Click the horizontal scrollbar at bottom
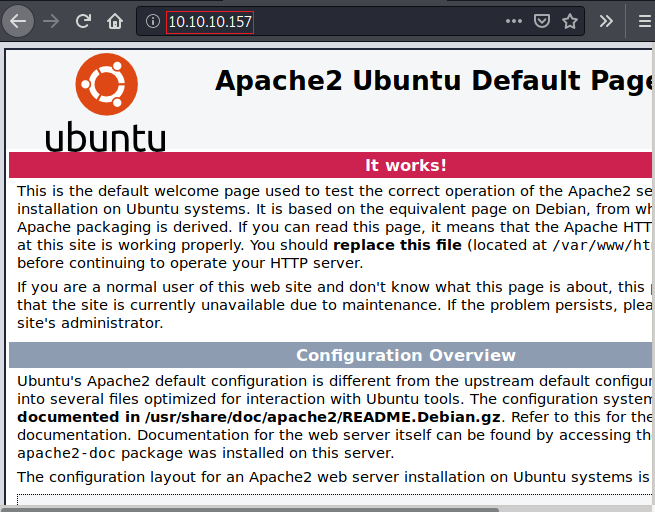 [x=251, y=509]
